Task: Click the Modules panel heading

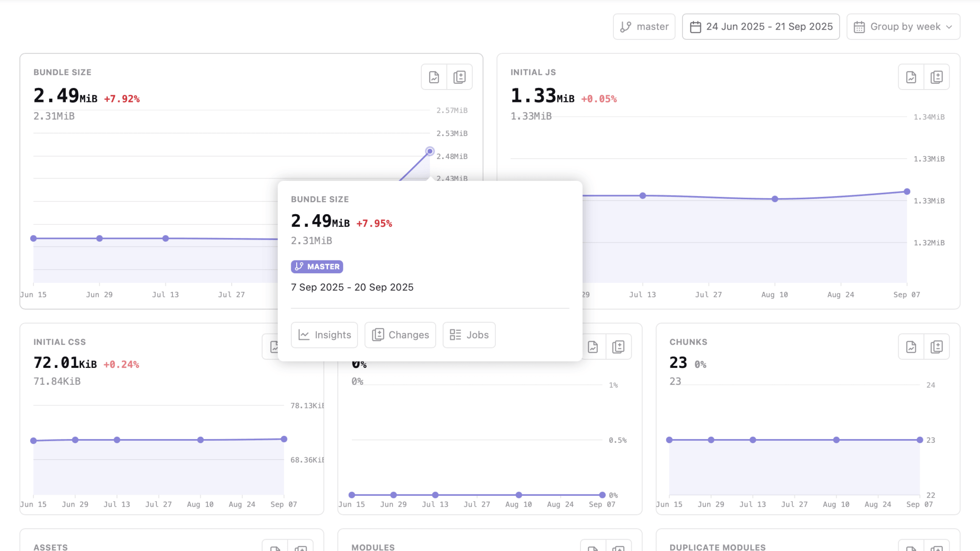Action: point(373,547)
